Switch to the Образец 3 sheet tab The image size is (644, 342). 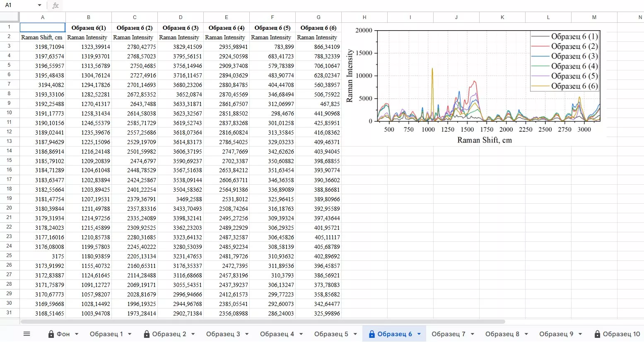[x=223, y=334]
